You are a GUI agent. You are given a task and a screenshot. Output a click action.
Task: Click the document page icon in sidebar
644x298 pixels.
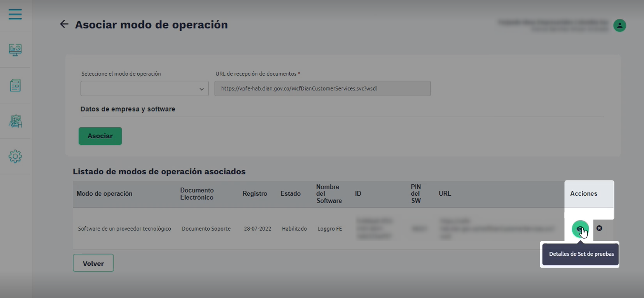click(15, 85)
